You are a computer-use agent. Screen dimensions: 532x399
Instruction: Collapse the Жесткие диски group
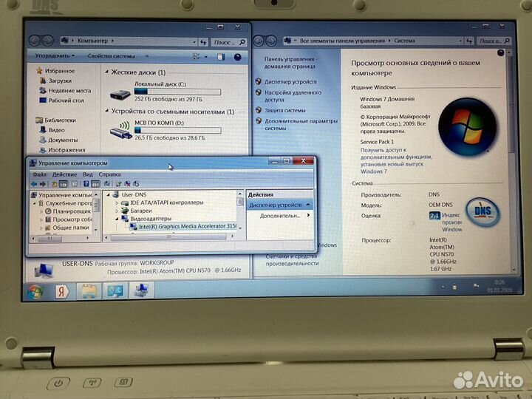tap(106, 73)
